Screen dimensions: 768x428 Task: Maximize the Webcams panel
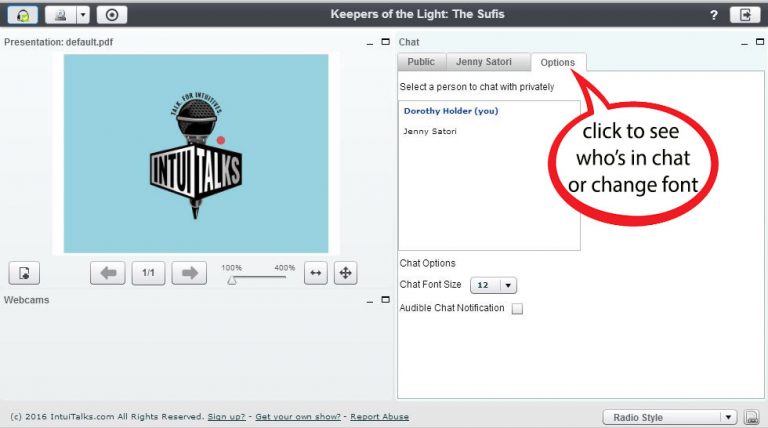tap(385, 299)
